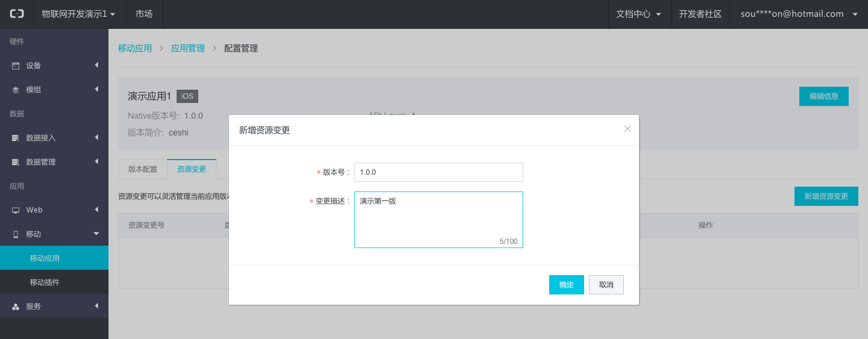
Task: Click the 数据管理 icon in sidebar
Action: pyautogui.click(x=16, y=162)
